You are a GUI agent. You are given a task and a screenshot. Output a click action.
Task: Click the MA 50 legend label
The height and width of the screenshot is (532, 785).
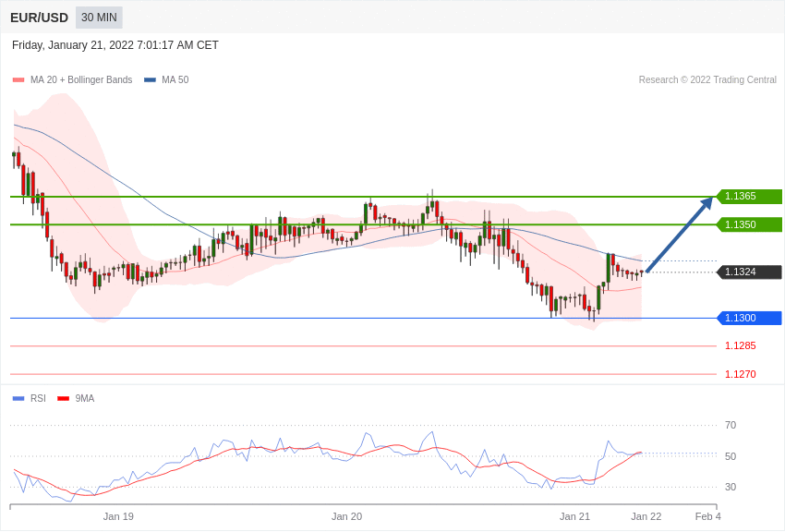(175, 80)
